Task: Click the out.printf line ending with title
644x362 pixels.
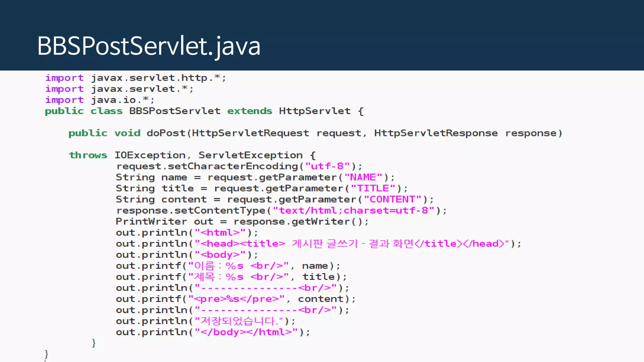Action: pos(231,277)
